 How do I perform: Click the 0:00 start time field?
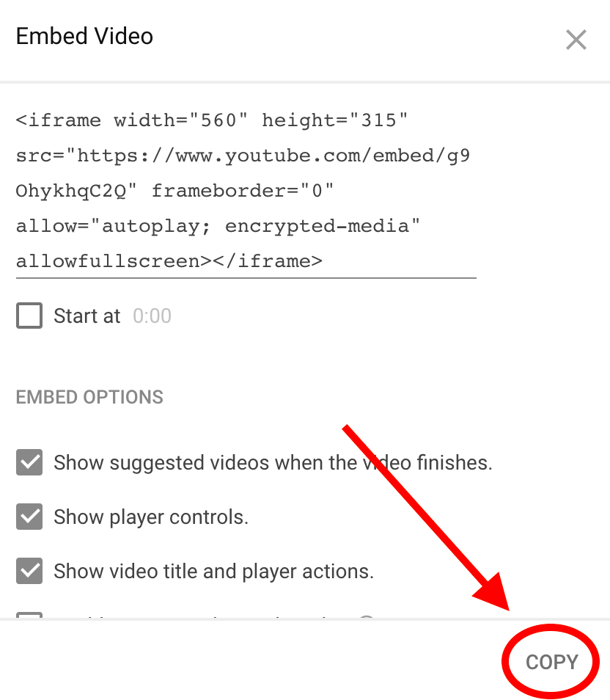(x=152, y=316)
